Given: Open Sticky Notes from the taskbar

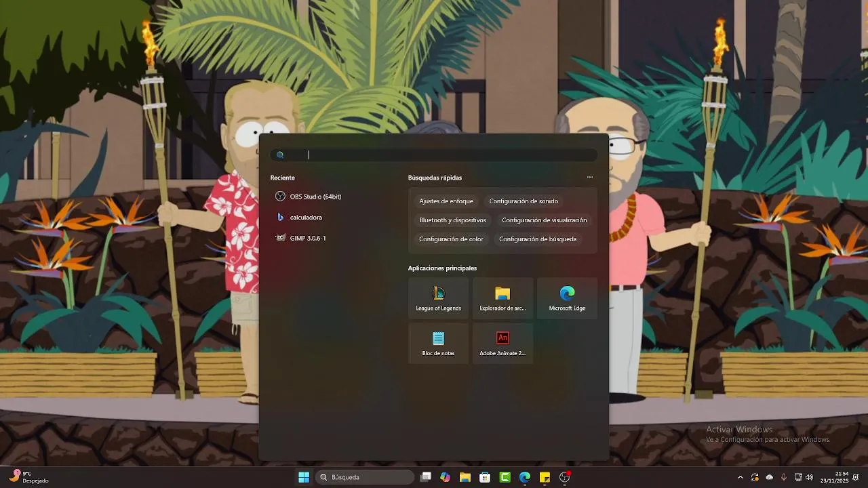Looking at the screenshot, I should [545, 477].
